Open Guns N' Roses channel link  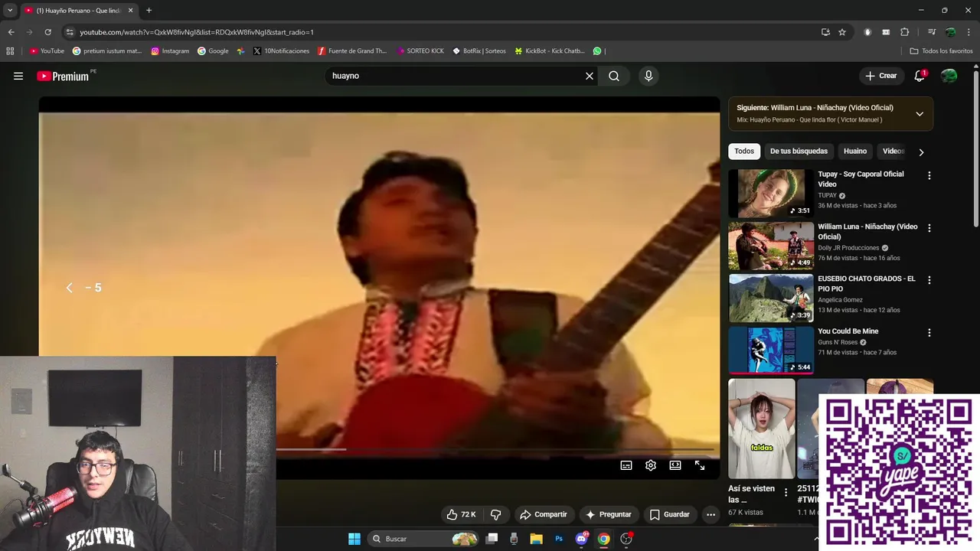tap(838, 342)
